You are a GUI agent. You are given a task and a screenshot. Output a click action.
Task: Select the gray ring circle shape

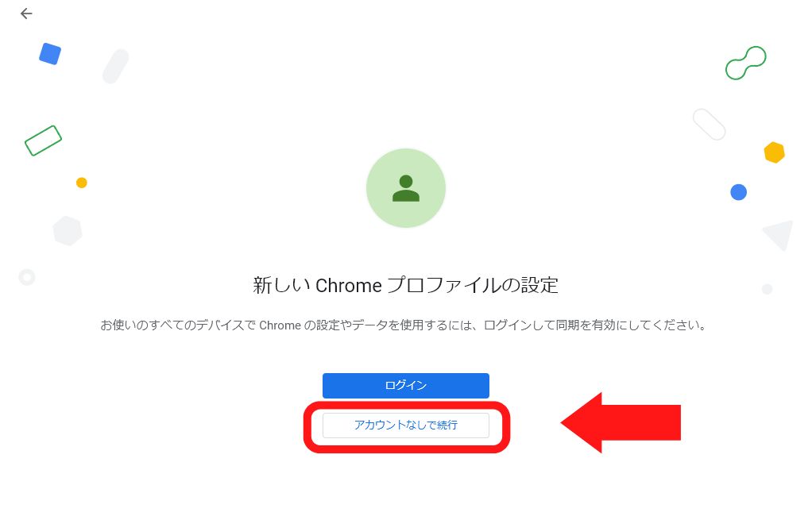[x=27, y=277]
